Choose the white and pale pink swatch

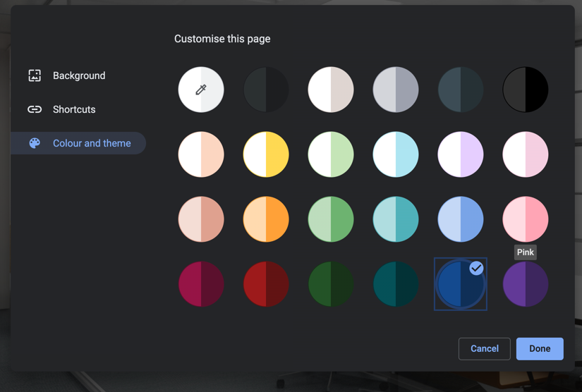point(526,154)
